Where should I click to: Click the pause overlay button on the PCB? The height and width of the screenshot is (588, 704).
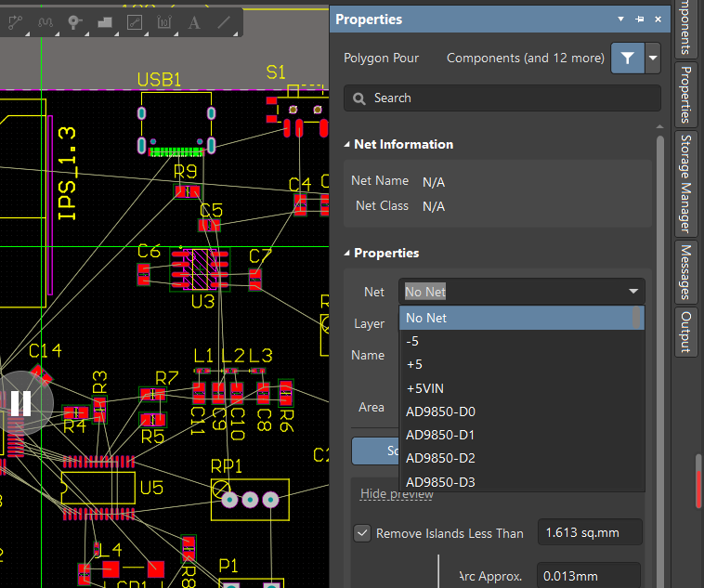click(20, 403)
